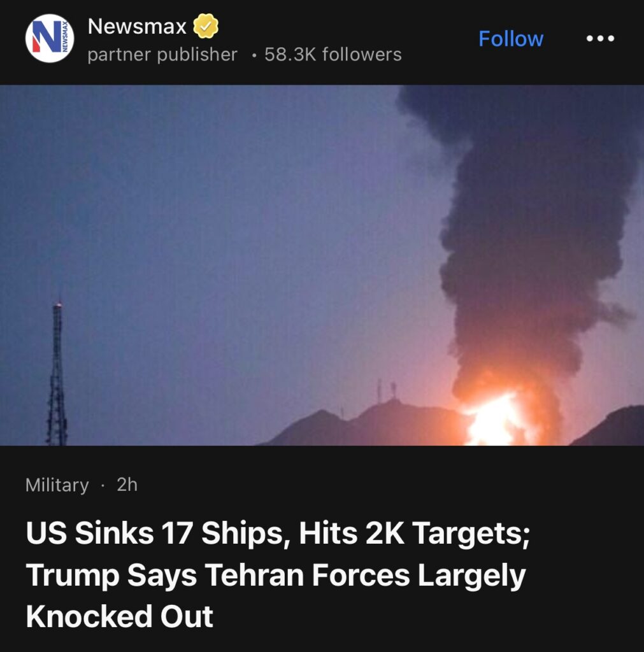This screenshot has width=644, height=652.
Task: View the 58.3K followers count
Action: tap(333, 55)
